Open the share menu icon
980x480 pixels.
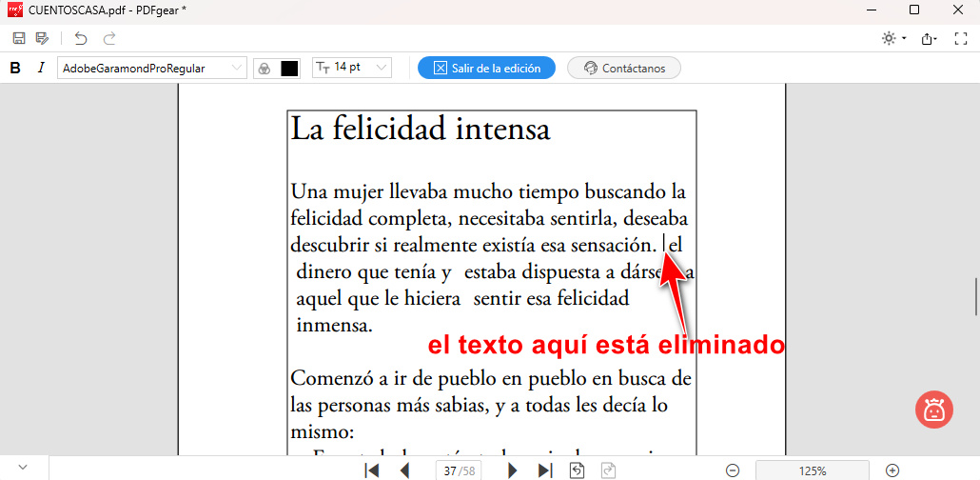tap(929, 39)
